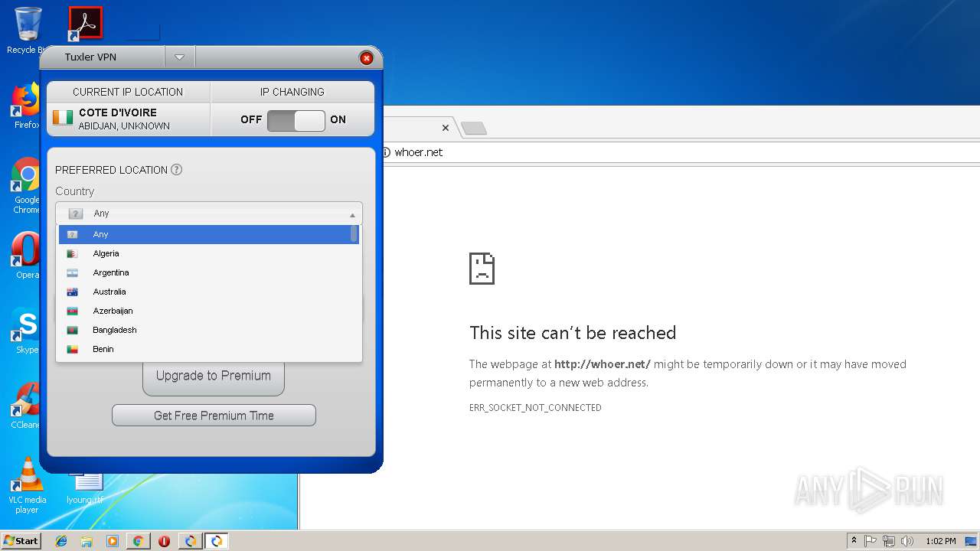Collapse the Country combo box arrow
Viewport: 980px width, 551px height.
click(x=352, y=214)
